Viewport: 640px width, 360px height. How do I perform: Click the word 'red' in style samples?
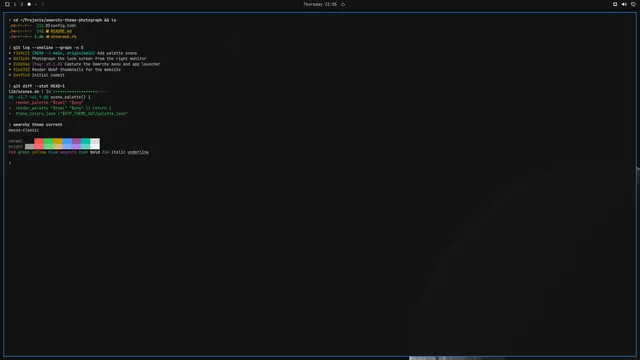[x=12, y=152]
